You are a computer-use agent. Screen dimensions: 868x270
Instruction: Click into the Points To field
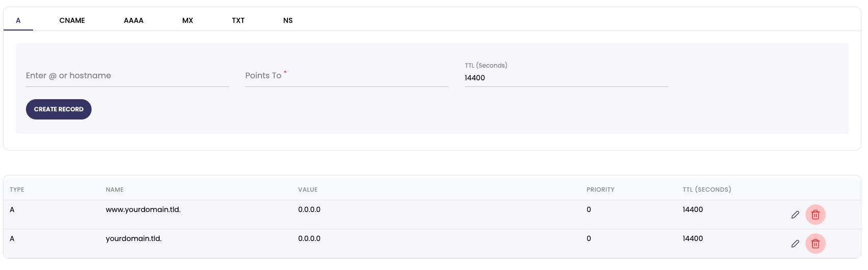click(346, 76)
